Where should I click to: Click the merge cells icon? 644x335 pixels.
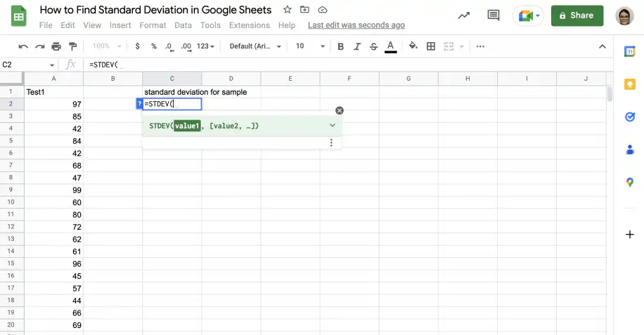pyautogui.click(x=449, y=46)
